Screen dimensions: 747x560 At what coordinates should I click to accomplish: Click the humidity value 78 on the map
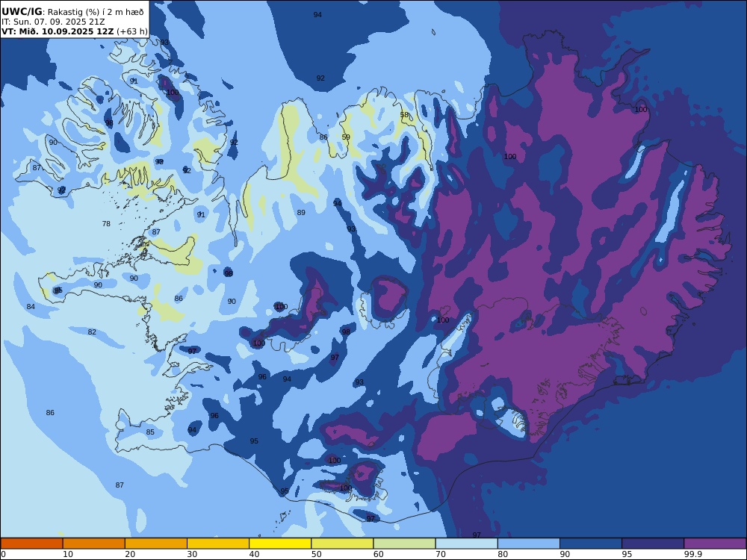click(106, 223)
